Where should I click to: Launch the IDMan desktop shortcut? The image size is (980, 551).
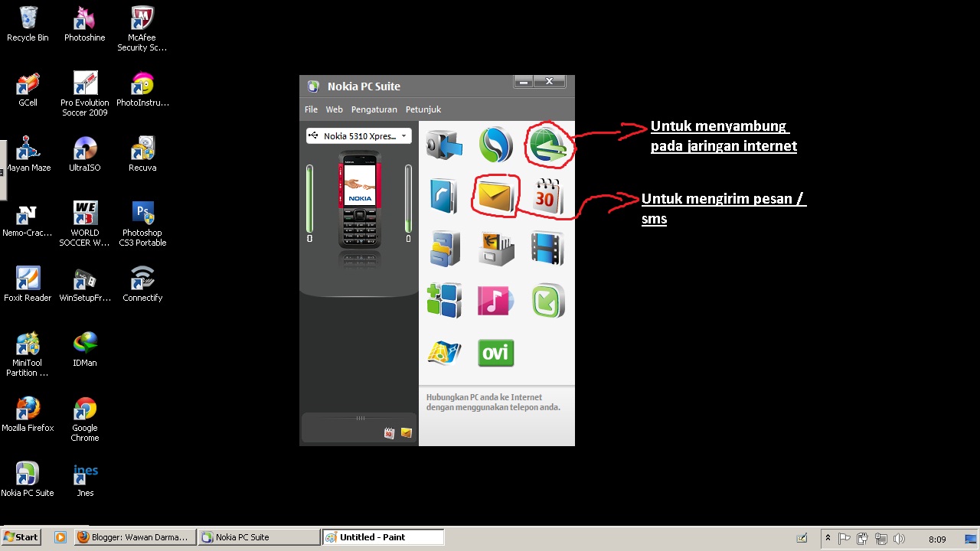pos(85,349)
